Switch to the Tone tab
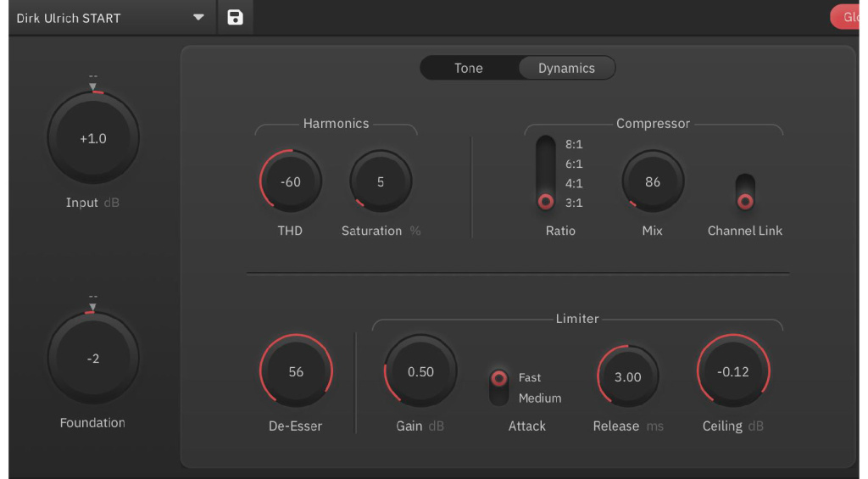The width and height of the screenshot is (868, 479). 468,69
